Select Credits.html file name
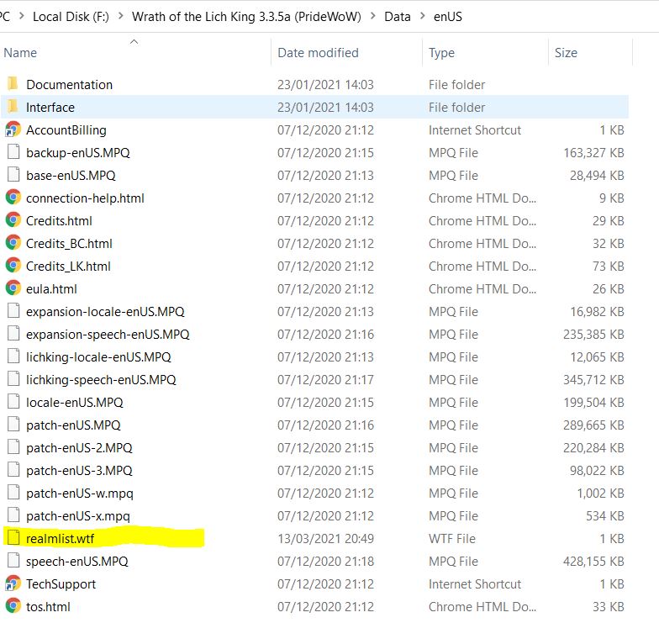Image resolution: width=659 pixels, height=644 pixels. [x=59, y=220]
